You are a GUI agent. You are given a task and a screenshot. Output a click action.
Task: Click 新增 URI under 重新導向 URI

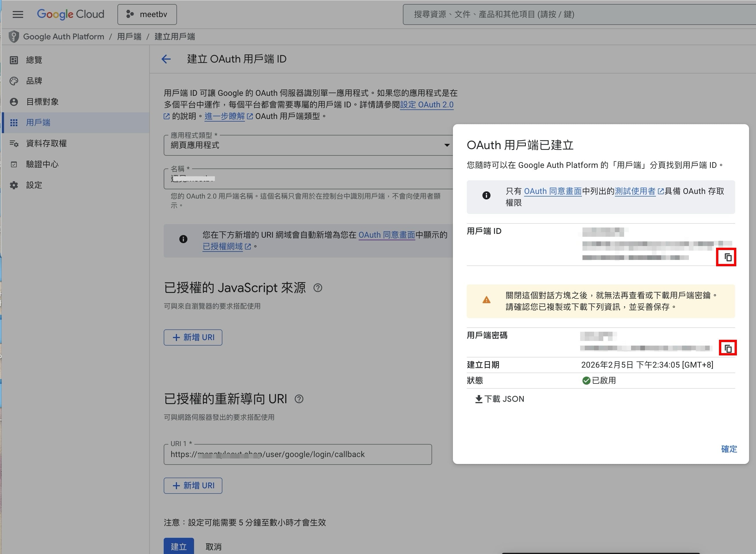click(x=193, y=486)
